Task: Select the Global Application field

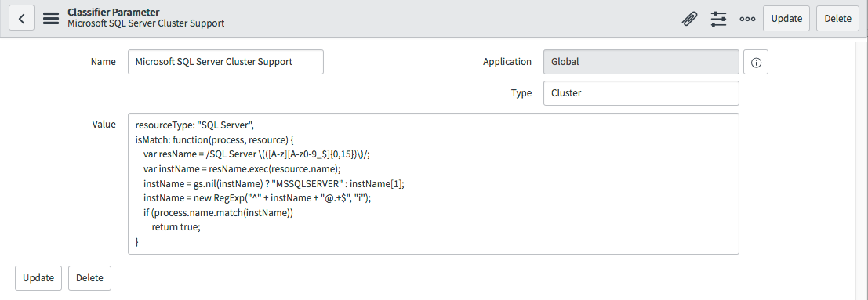Action: [x=641, y=62]
